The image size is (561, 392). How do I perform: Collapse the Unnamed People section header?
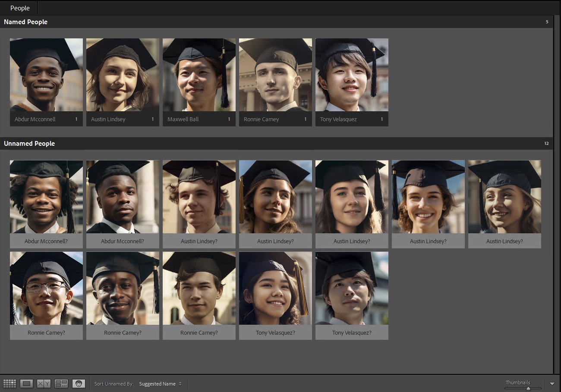[29, 143]
